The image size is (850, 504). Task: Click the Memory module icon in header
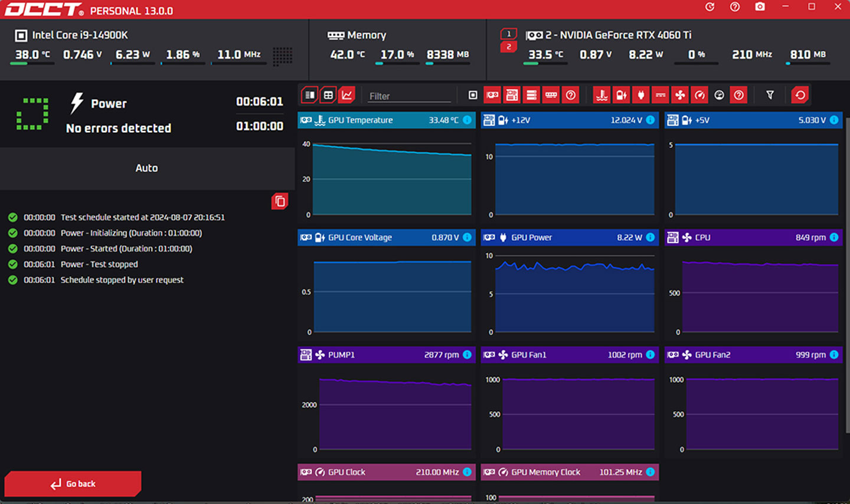click(336, 35)
